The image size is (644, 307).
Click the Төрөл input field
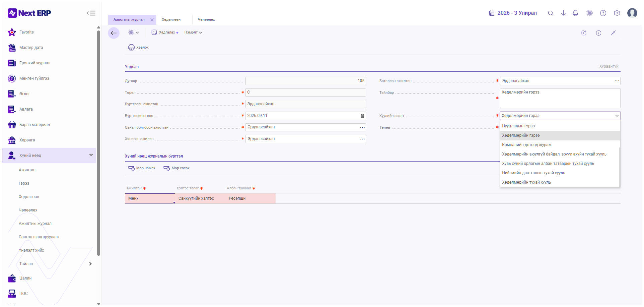coord(305,92)
